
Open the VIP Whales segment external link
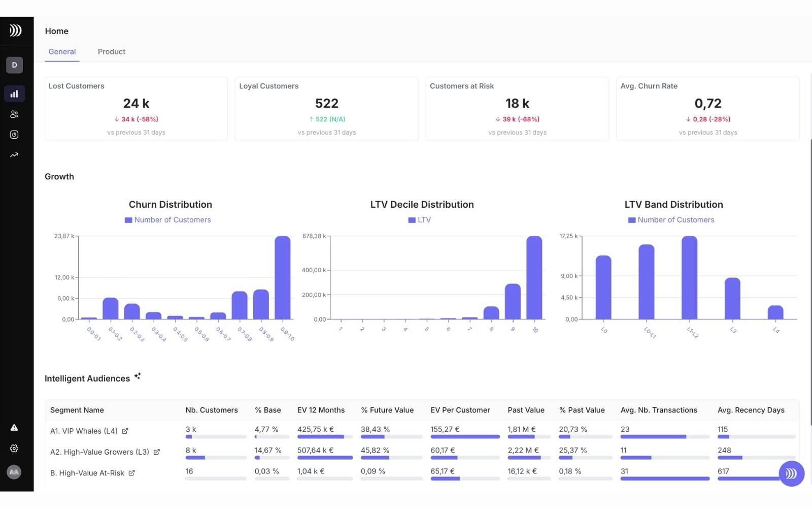[x=125, y=431]
